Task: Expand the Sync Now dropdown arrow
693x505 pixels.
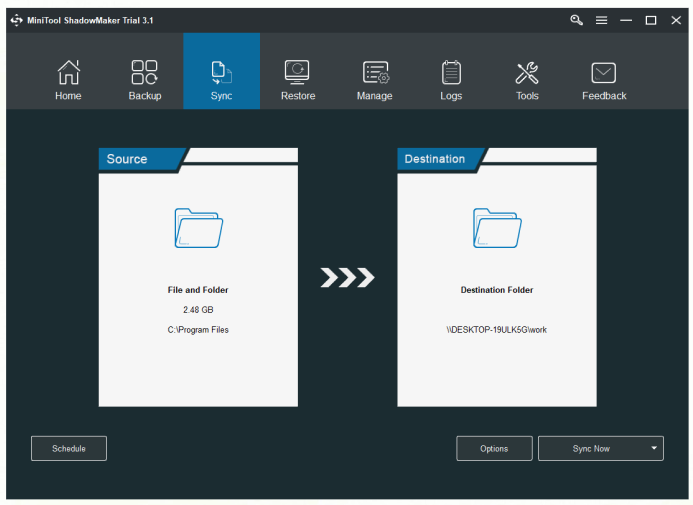Action: [654, 449]
